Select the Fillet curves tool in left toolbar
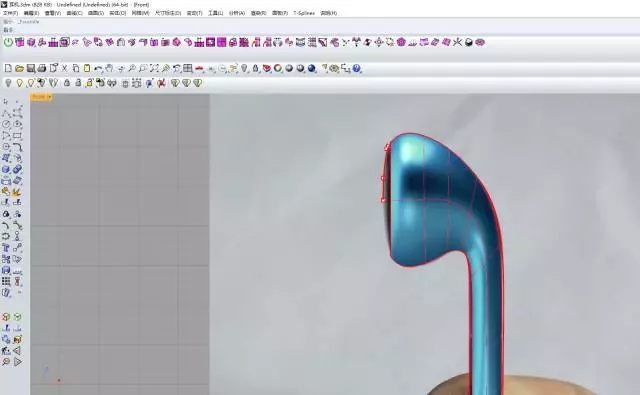The height and width of the screenshot is (395, 640). click(x=17, y=147)
